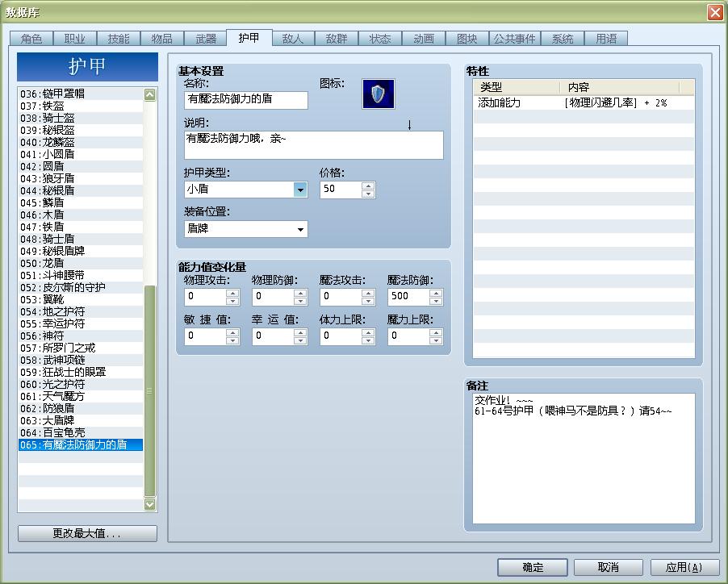728x584 pixels.
Task: Open the 装备位置 dropdown showing 盾牌
Action: 242,229
